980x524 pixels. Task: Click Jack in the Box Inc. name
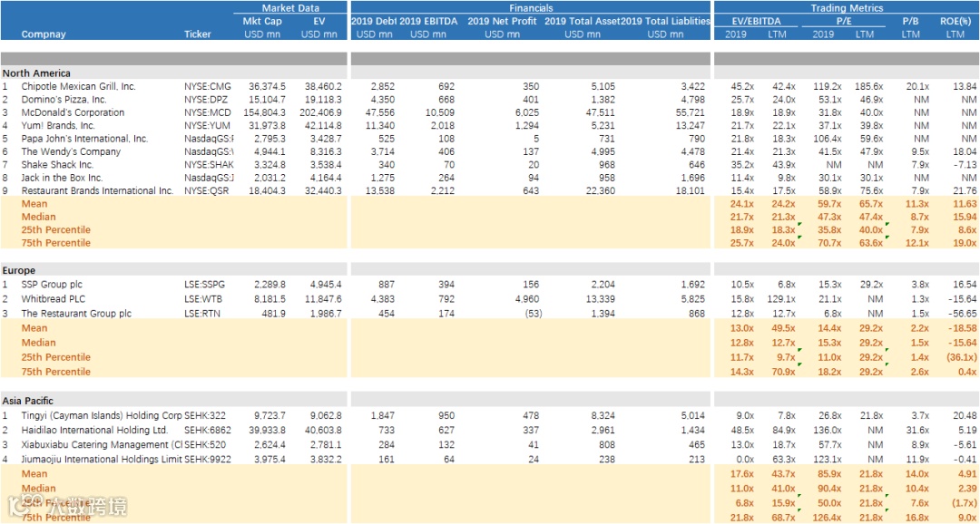[x=62, y=178]
